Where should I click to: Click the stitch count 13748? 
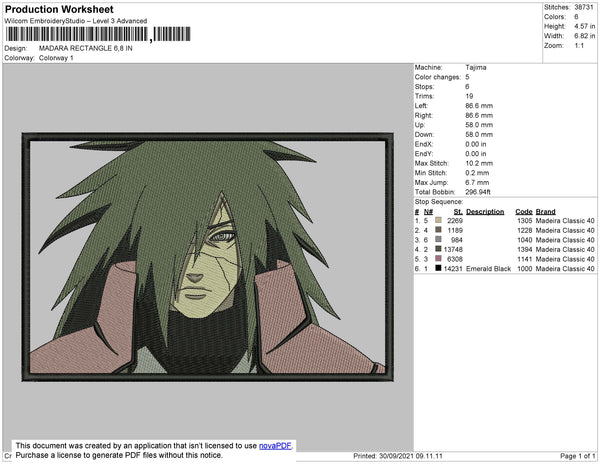coord(453,249)
